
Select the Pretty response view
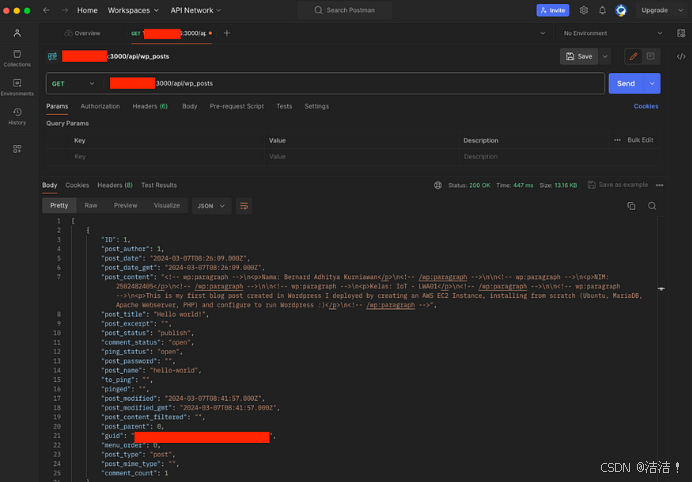(59, 206)
